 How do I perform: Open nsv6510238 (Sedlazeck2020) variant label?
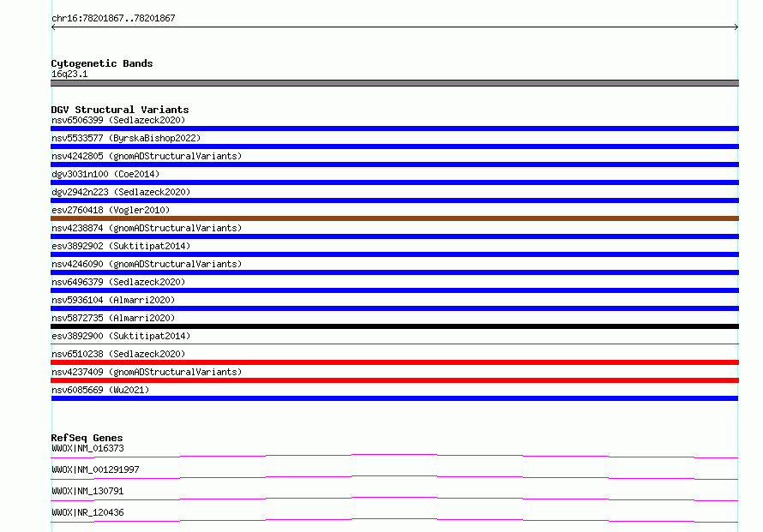coord(118,354)
